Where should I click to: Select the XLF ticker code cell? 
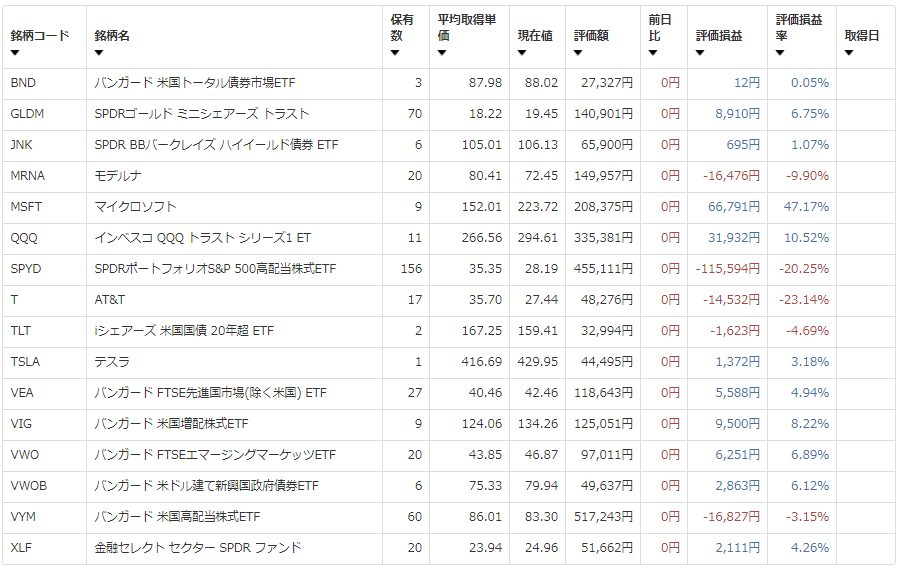45,549
